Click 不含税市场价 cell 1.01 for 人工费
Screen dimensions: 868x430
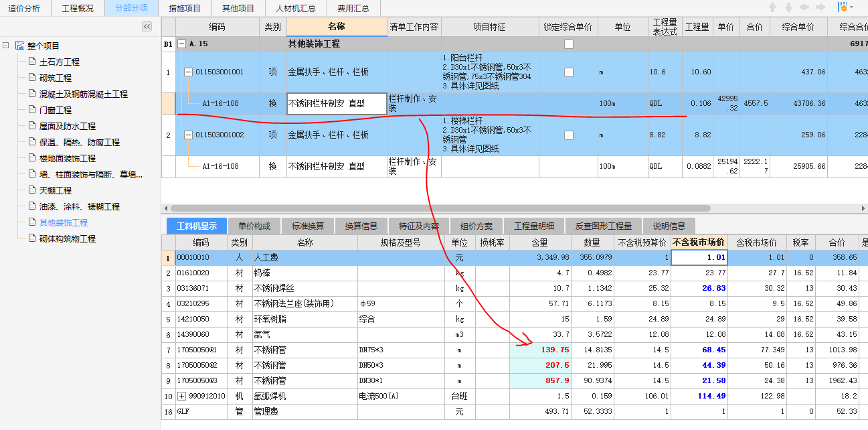point(699,257)
